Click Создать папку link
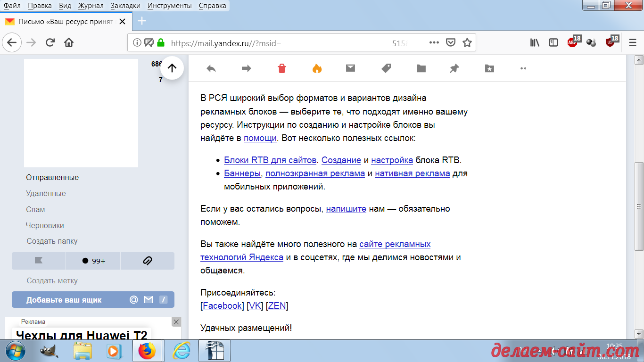644x362 pixels. coord(52,241)
